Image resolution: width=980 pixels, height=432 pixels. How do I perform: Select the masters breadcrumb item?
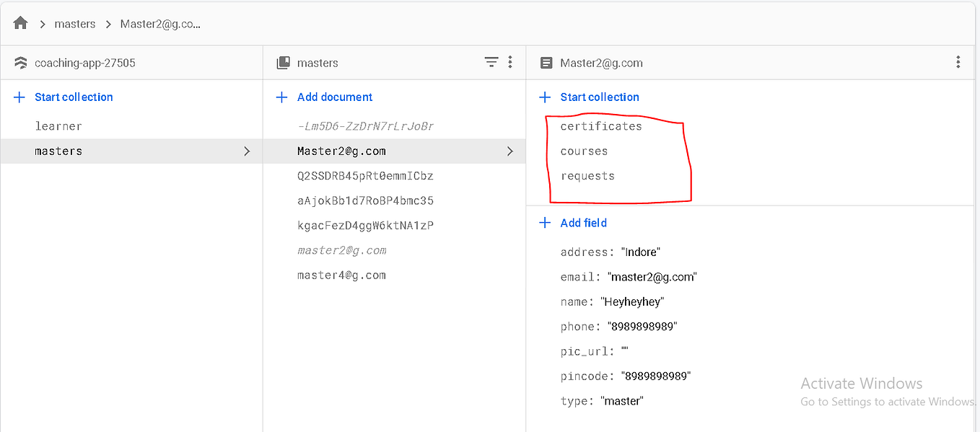75,23
